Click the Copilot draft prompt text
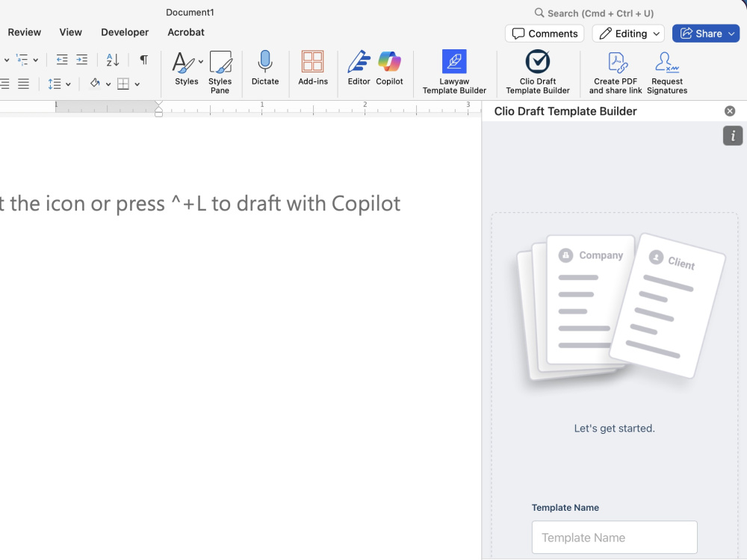Image resolution: width=747 pixels, height=560 pixels. (x=200, y=204)
